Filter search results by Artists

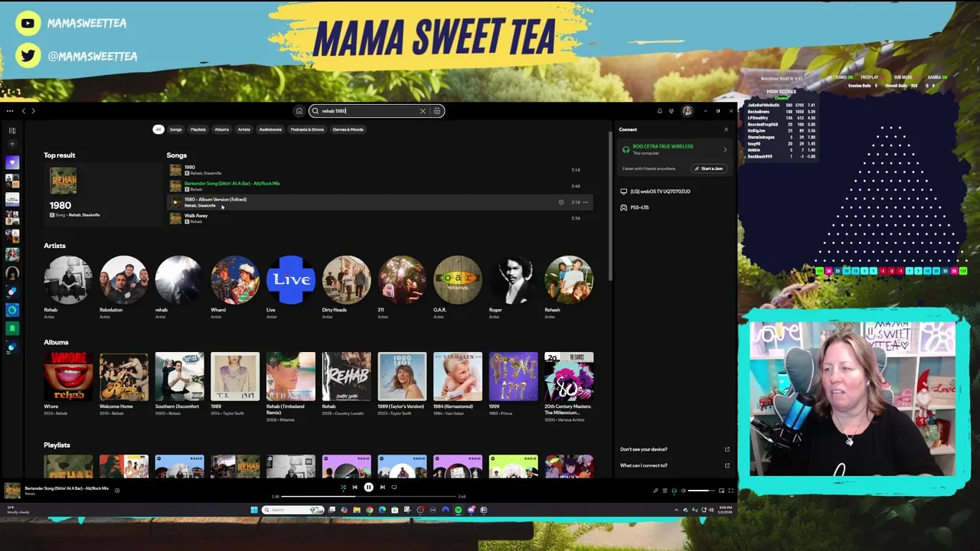point(244,129)
